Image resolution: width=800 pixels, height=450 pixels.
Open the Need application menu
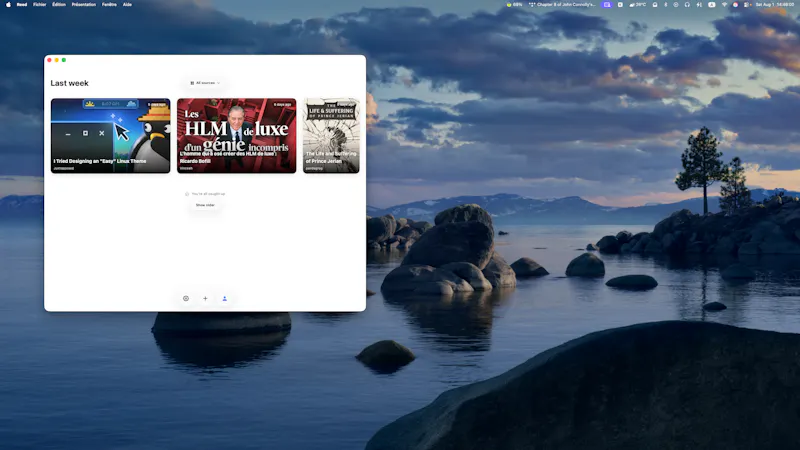click(22, 5)
